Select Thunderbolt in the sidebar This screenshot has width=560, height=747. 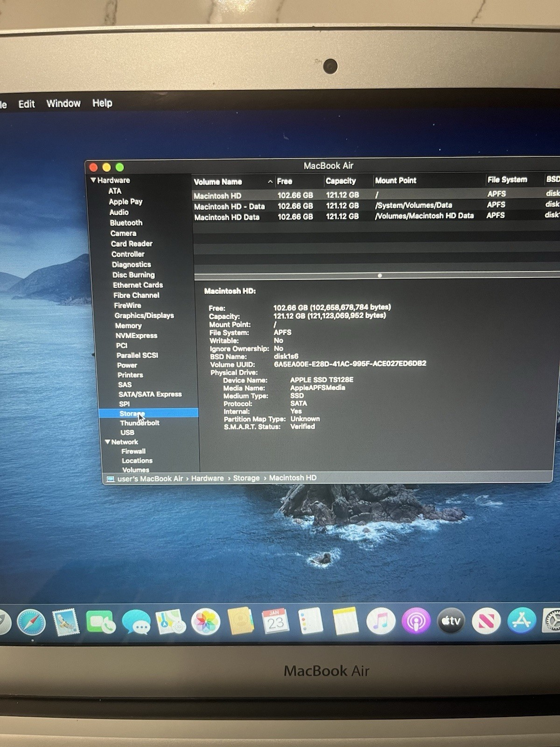pos(140,423)
